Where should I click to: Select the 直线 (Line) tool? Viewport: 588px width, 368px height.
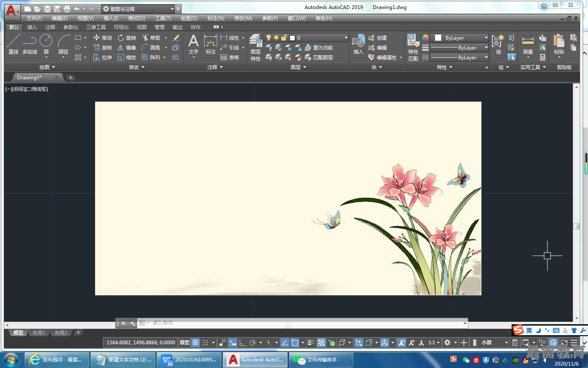click(13, 44)
